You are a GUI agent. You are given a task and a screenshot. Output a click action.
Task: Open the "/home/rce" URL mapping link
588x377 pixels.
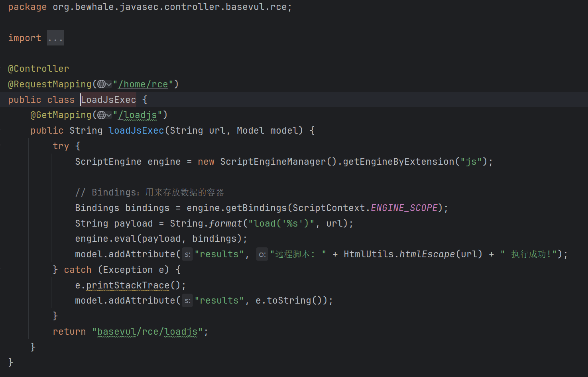143,84
